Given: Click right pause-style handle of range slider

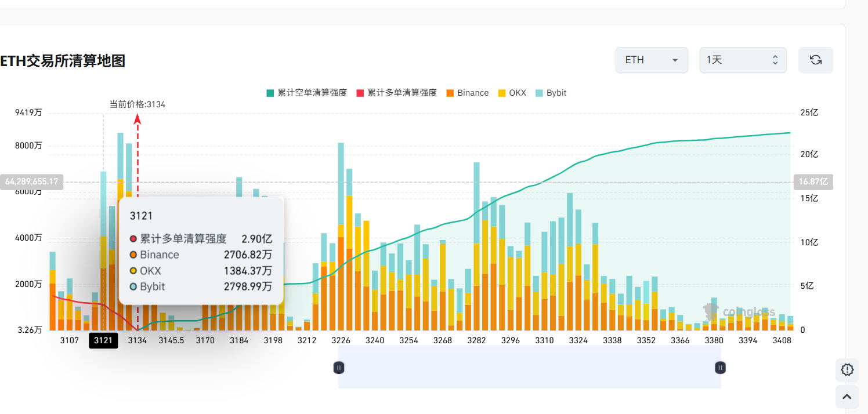Looking at the screenshot, I should point(720,367).
